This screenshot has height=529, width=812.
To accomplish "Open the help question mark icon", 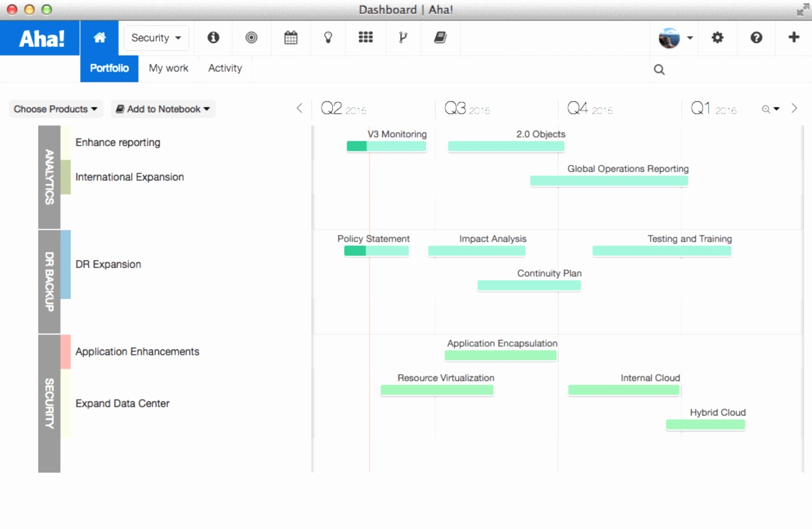I will 756,38.
